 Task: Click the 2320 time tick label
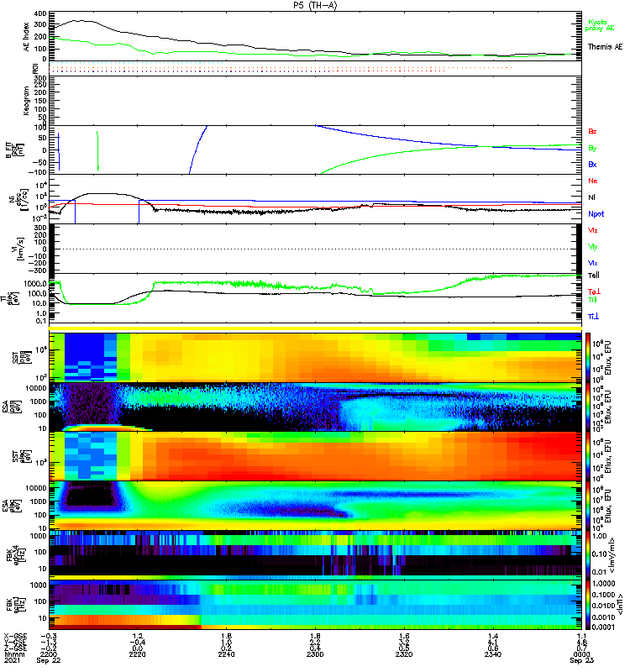click(x=404, y=654)
